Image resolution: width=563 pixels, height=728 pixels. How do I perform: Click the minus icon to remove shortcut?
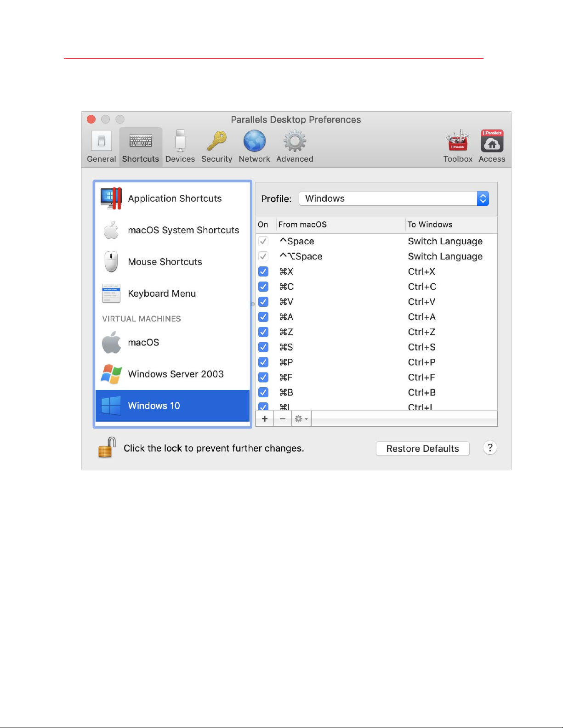coord(283,418)
